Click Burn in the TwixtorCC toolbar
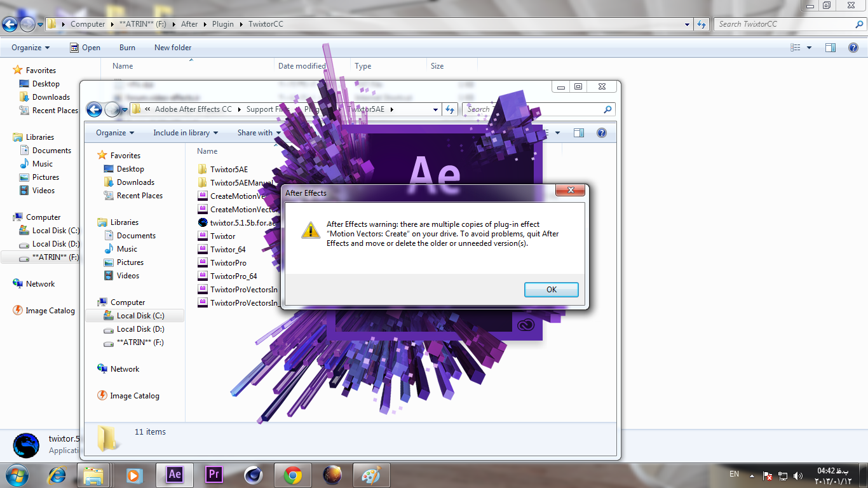This screenshot has width=868, height=488. [x=127, y=48]
